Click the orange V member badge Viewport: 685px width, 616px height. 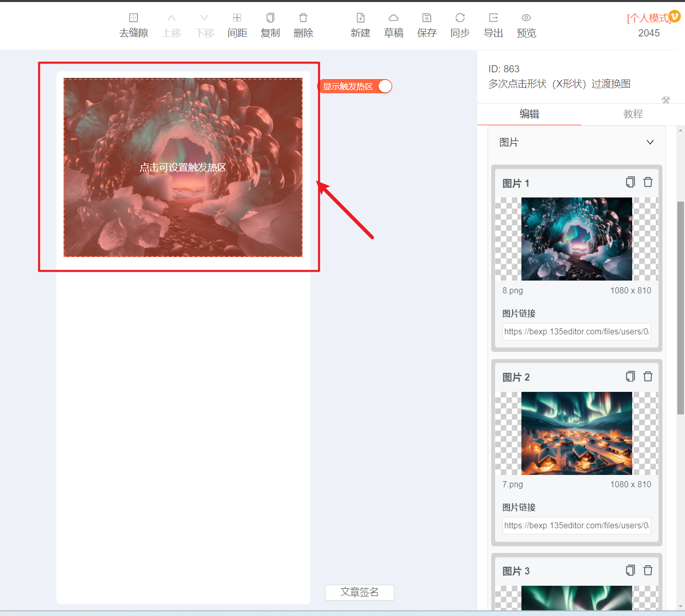[675, 16]
